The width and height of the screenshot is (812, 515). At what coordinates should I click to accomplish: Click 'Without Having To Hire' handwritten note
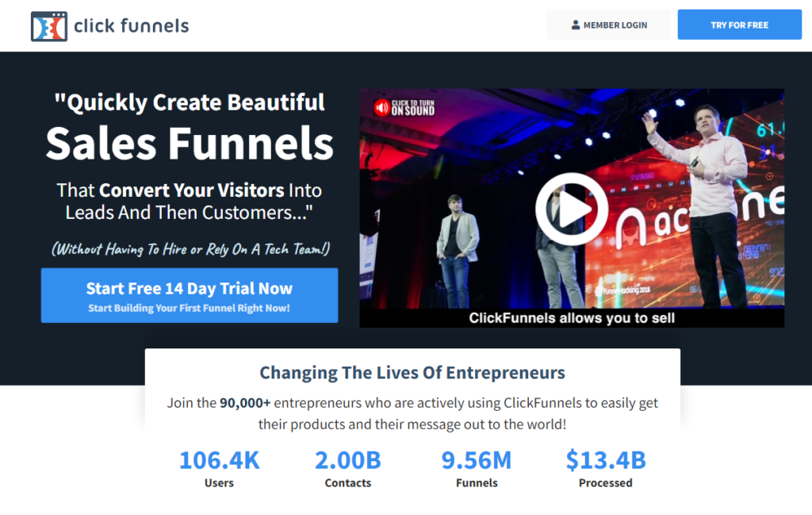tap(190, 249)
